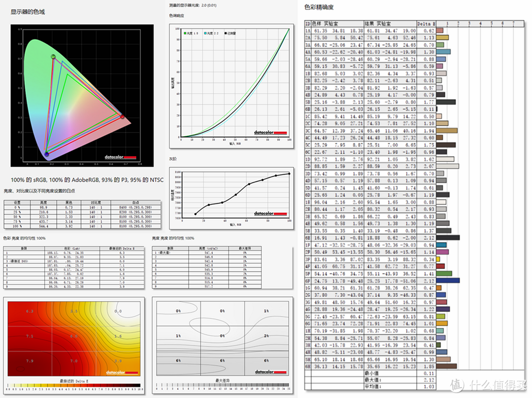Select the 1A color bar swatch

(440, 31)
